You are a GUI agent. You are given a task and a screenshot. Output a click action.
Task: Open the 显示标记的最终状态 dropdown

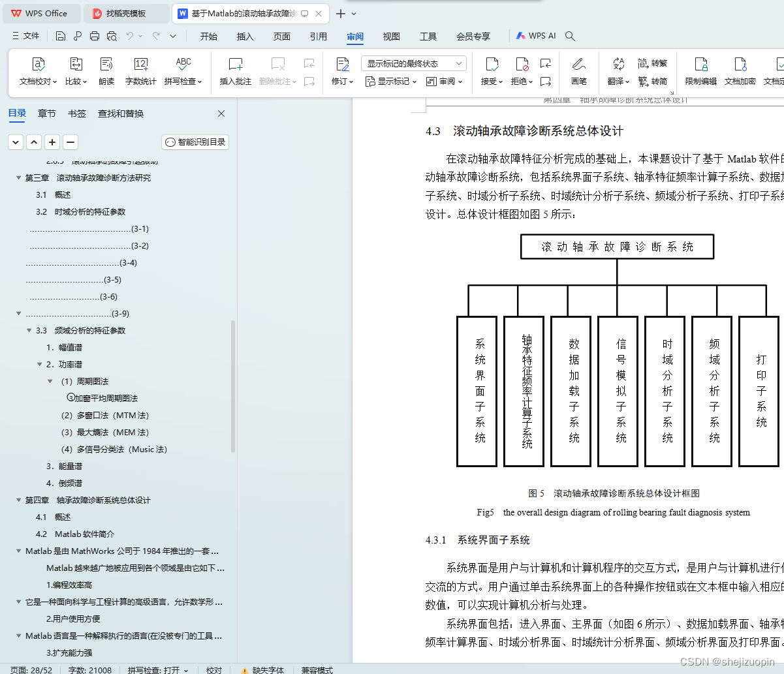click(414, 63)
